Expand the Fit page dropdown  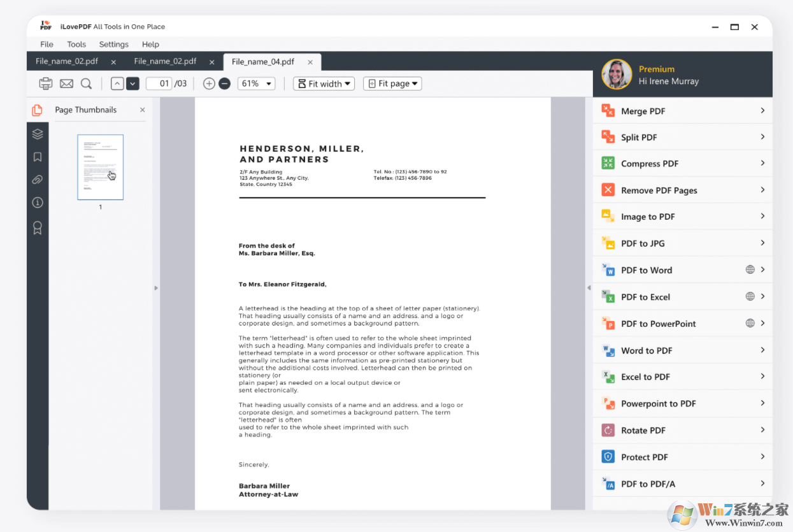392,83
